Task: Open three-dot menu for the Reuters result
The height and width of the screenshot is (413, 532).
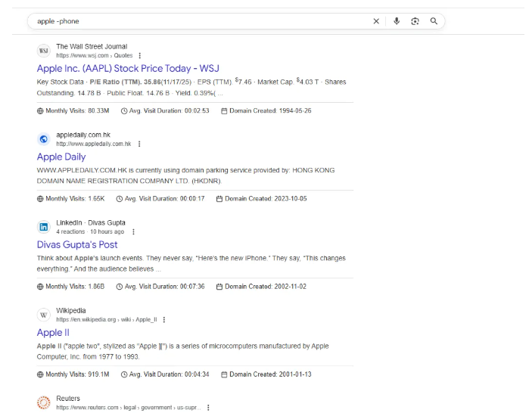Action: (x=208, y=408)
